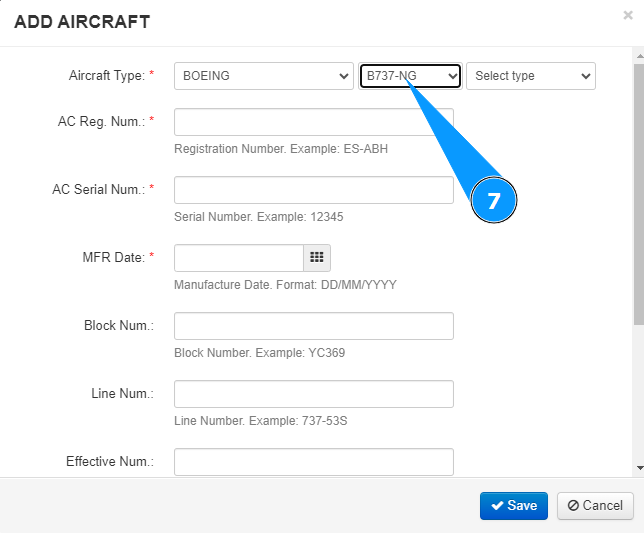Click the Effective Num. input

click(313, 461)
